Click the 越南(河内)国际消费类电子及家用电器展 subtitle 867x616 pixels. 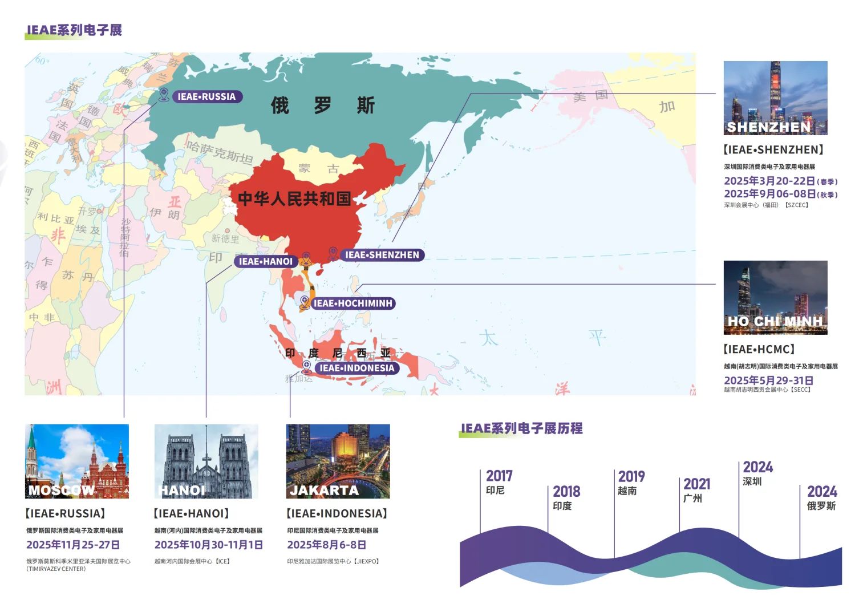pos(208,531)
